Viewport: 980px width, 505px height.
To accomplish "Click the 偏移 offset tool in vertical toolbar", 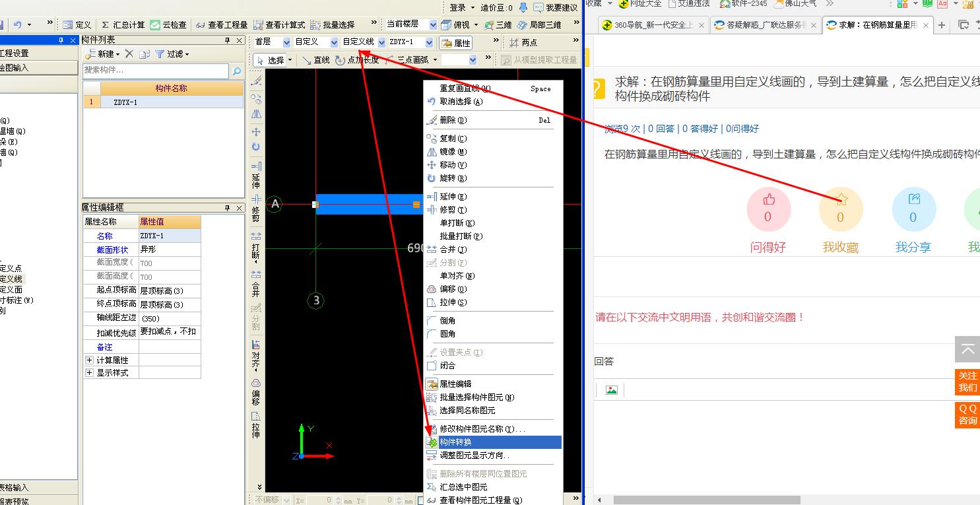I will pos(256,391).
